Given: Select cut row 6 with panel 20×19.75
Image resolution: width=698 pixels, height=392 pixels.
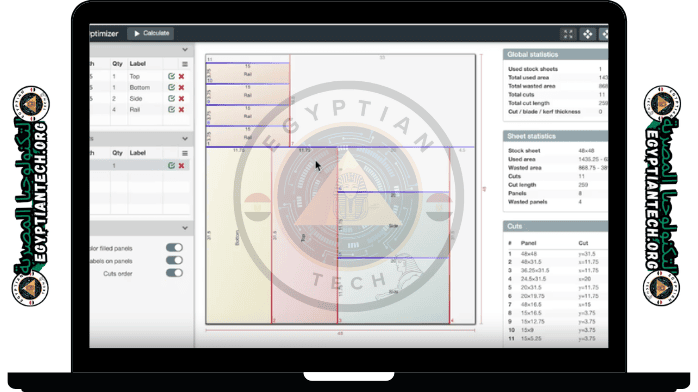Looking at the screenshot, I should (557, 296).
